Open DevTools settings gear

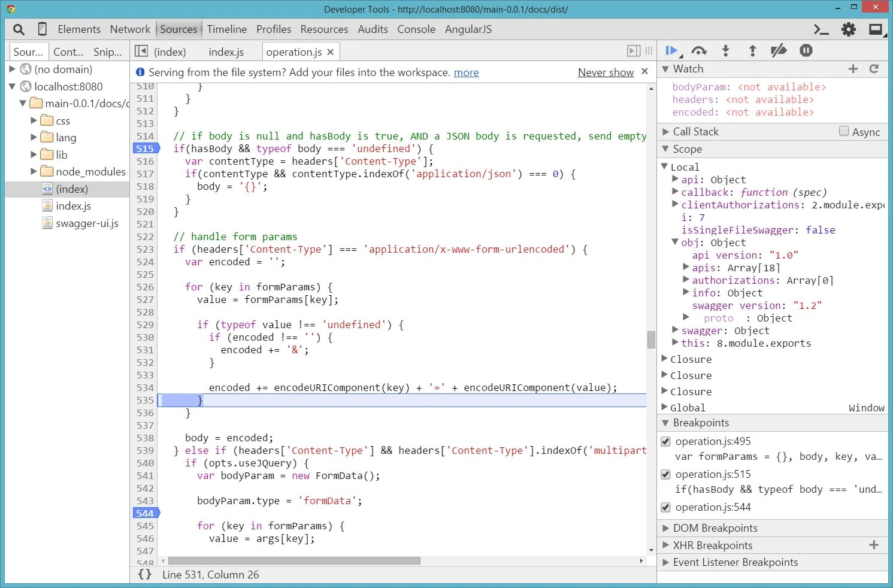(849, 29)
